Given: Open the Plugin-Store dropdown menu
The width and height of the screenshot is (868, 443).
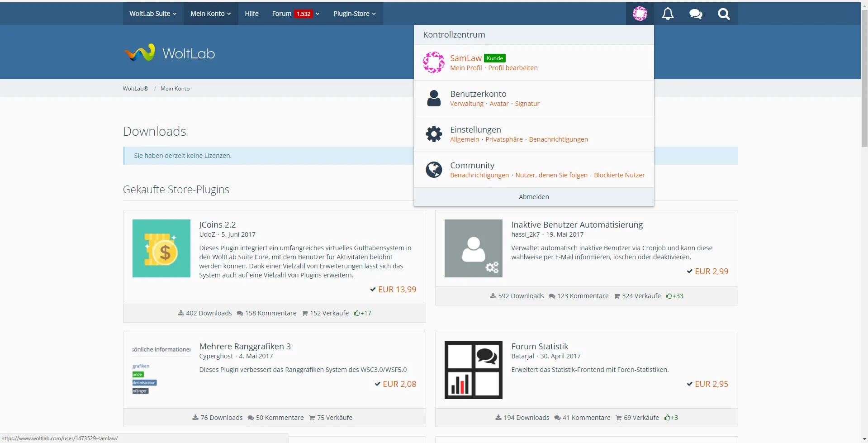Looking at the screenshot, I should [355, 14].
